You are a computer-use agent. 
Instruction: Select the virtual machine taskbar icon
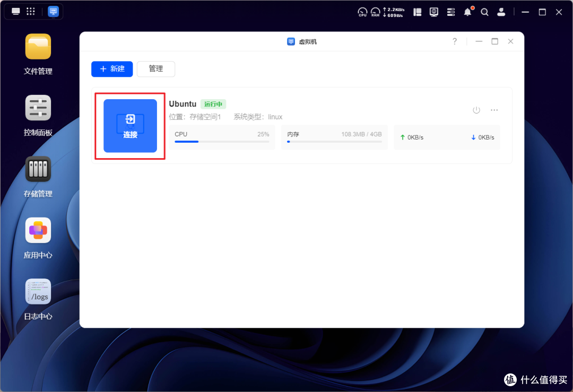click(54, 11)
